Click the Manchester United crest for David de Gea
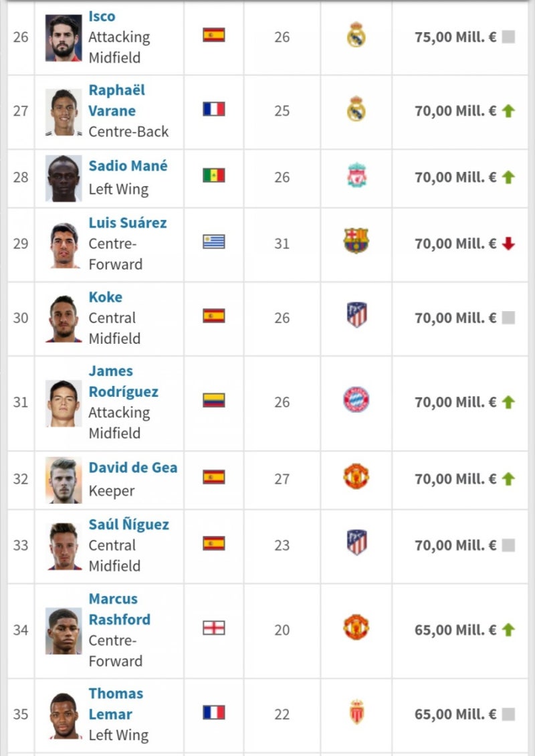The height and width of the screenshot is (756, 535). [x=356, y=476]
